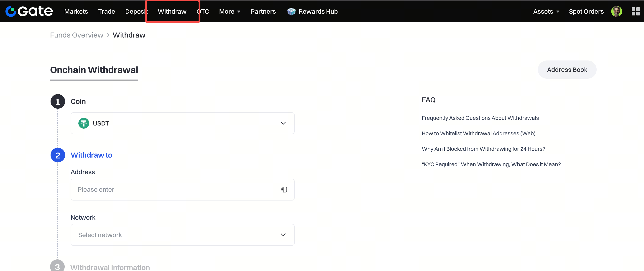The width and height of the screenshot is (644, 271).
Task: Expand the USDT coin dropdown
Action: tap(182, 123)
